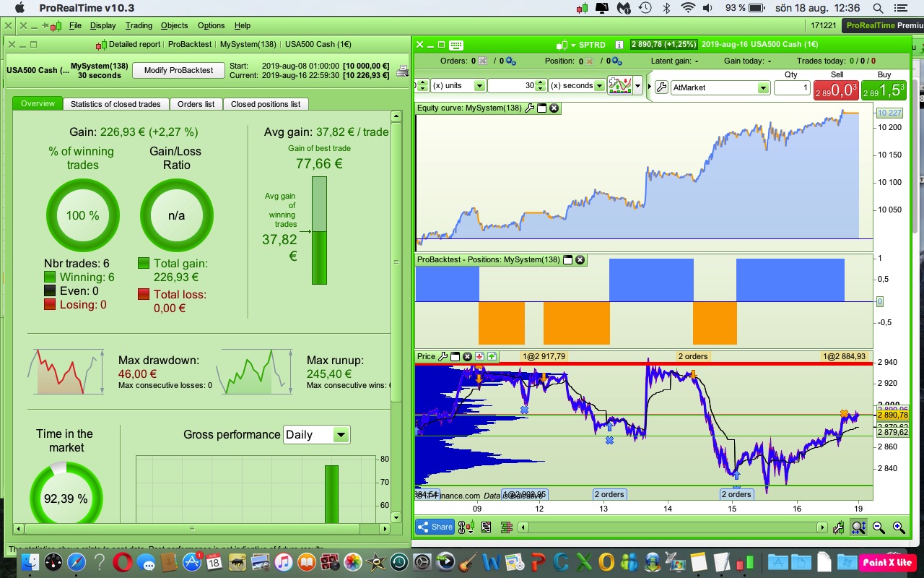Cancel all orders with the X icon
This screenshot has width=924, height=578.
point(482,61)
